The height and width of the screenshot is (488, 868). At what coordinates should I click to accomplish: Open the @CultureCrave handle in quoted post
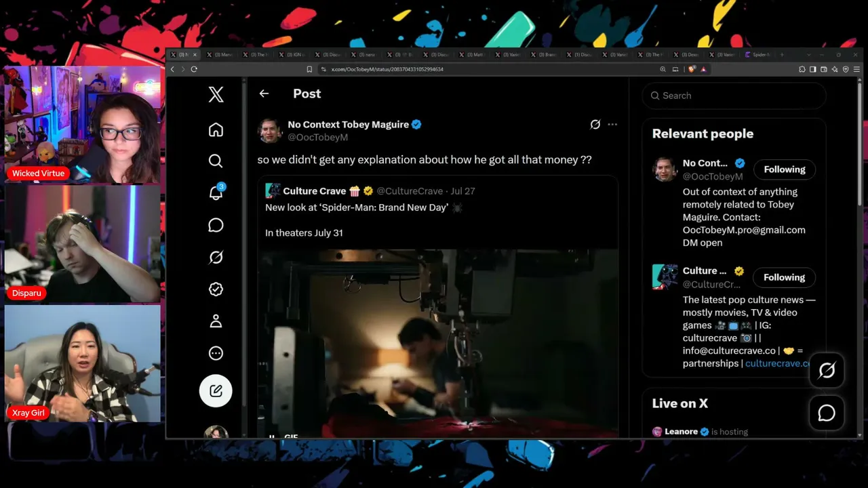pyautogui.click(x=411, y=191)
